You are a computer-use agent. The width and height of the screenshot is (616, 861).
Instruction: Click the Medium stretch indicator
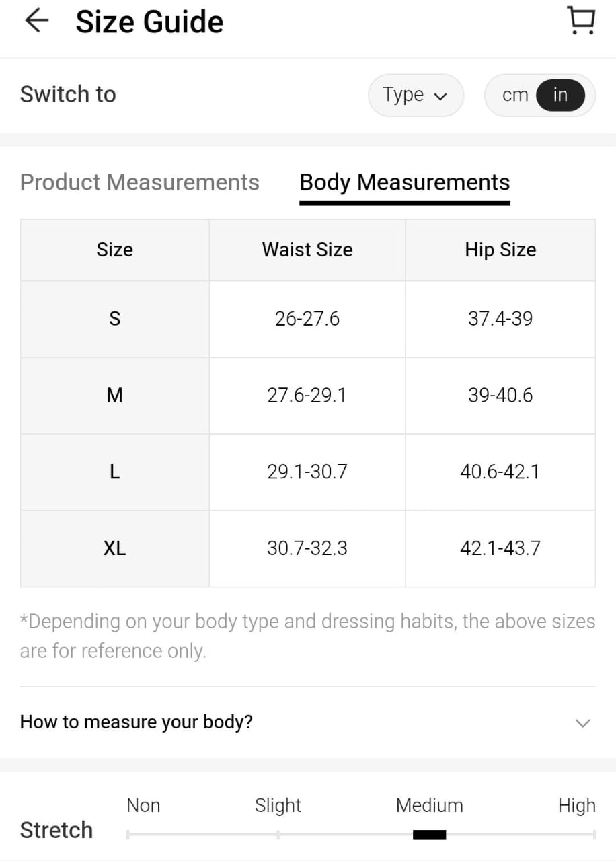(x=429, y=835)
